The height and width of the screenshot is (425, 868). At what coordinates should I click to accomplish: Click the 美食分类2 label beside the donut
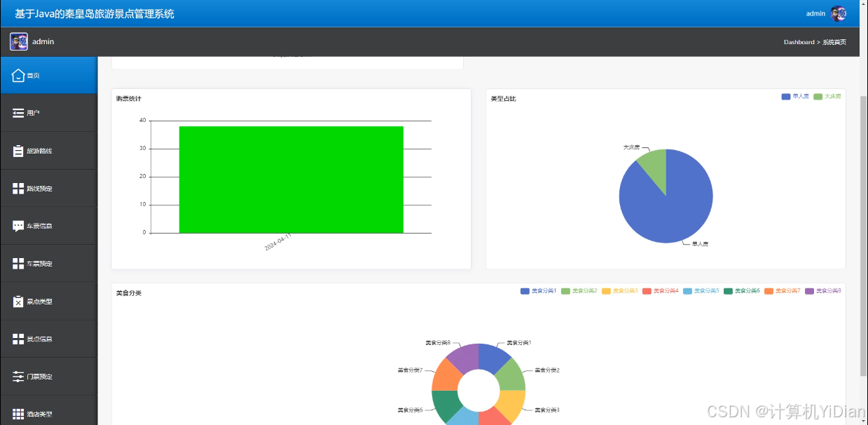(547, 370)
